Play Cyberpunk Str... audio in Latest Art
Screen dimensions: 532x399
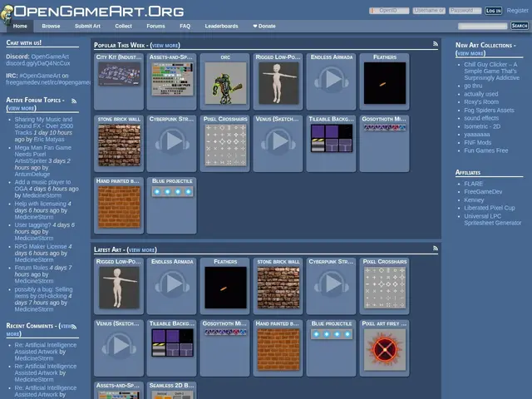(x=332, y=284)
